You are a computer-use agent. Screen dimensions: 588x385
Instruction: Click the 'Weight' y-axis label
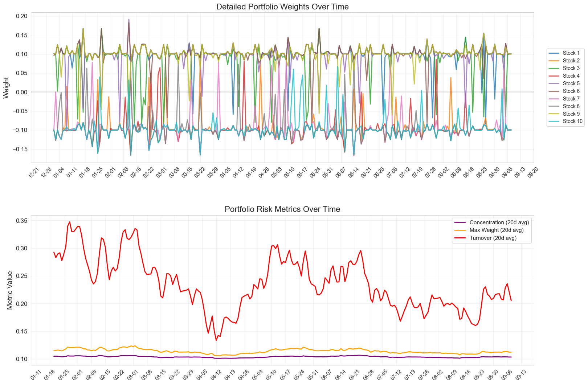click(6, 87)
